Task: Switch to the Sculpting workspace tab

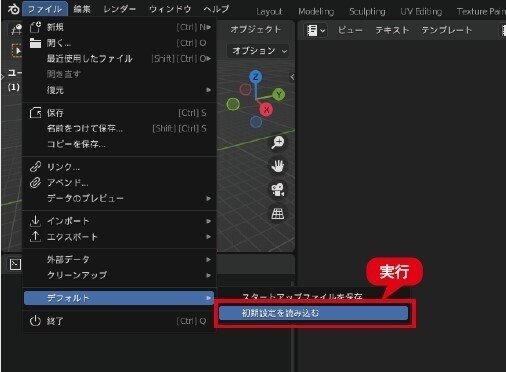Action: (x=367, y=12)
